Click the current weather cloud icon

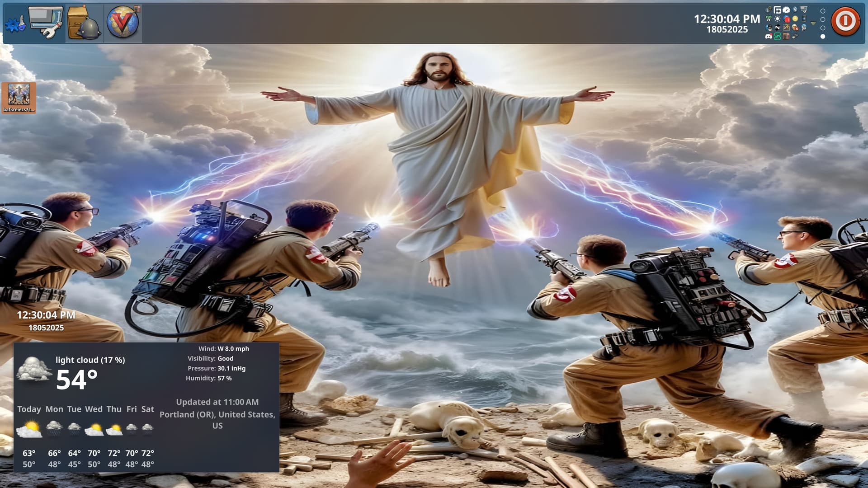(33, 369)
